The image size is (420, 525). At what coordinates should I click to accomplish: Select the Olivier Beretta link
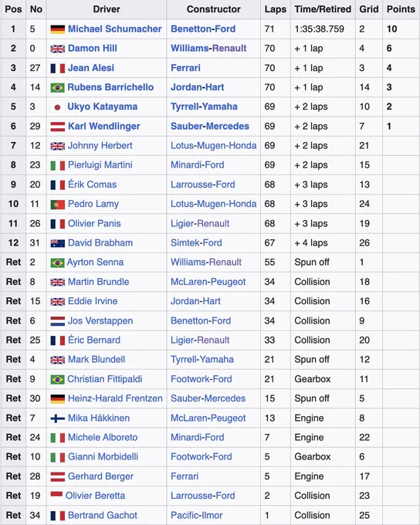click(x=95, y=496)
